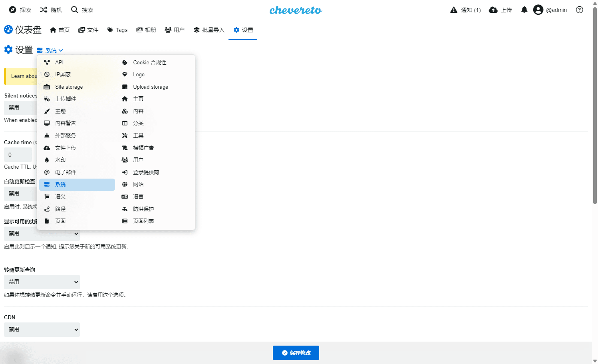Open the CDN select dropdown
Image resolution: width=598 pixels, height=364 pixels.
click(42, 330)
